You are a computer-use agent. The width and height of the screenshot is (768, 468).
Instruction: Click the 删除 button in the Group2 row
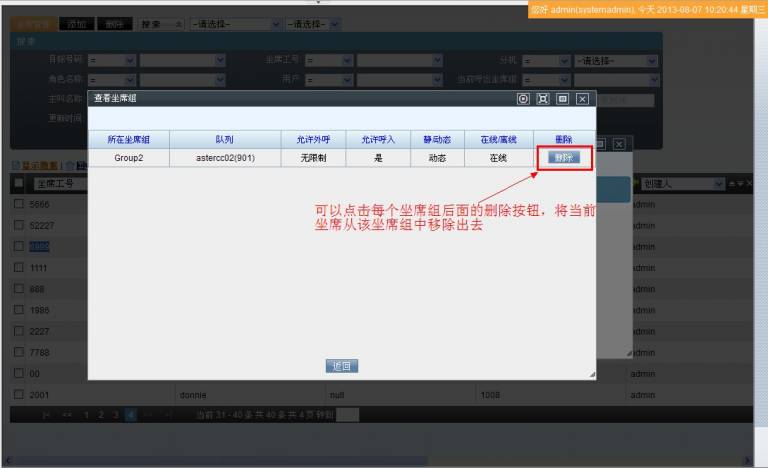pyautogui.click(x=563, y=158)
